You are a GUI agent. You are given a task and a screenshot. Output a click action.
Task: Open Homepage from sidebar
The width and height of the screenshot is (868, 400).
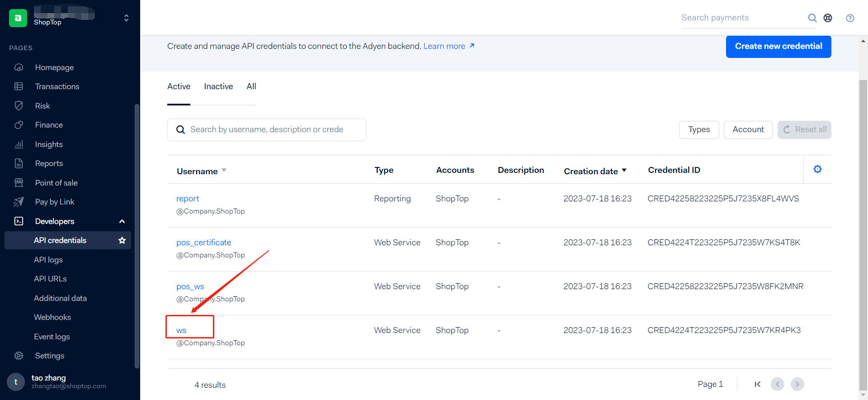point(54,67)
